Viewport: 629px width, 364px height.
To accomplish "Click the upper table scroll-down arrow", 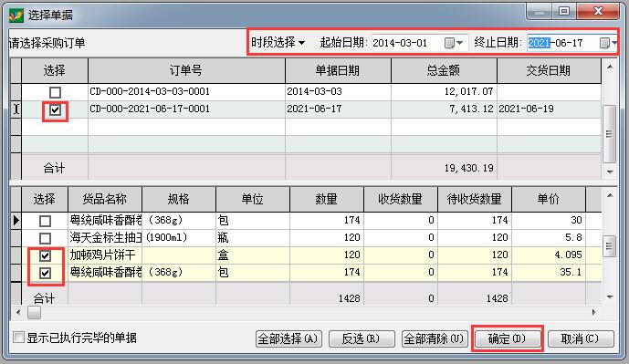I will (x=610, y=172).
